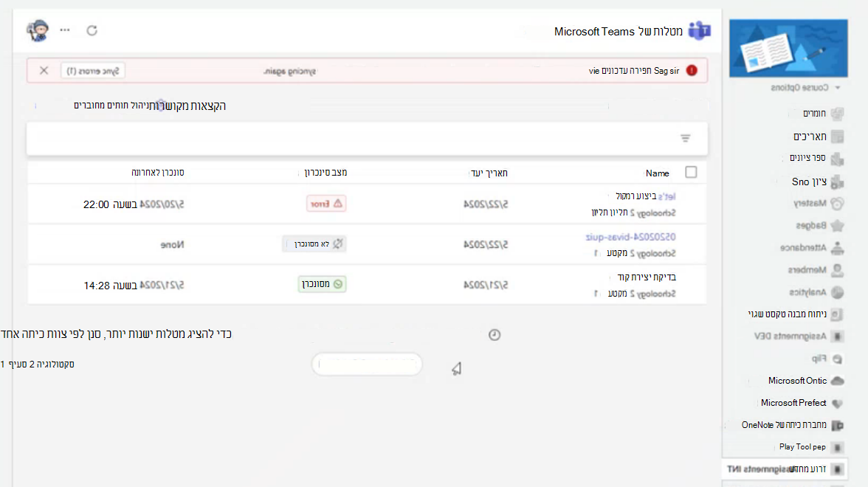Click the red error icon in the banner
This screenshot has width=868, height=487.
(x=692, y=70)
